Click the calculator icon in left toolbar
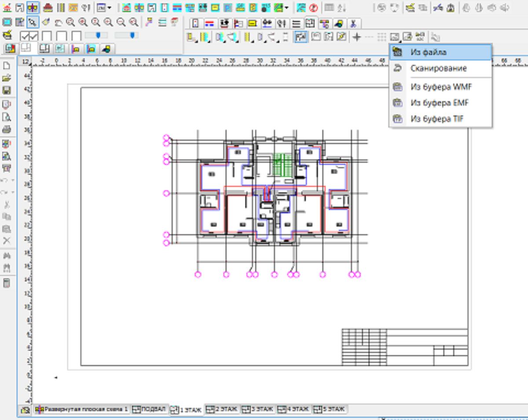Viewport: 528px width, 420px height. pos(7,283)
